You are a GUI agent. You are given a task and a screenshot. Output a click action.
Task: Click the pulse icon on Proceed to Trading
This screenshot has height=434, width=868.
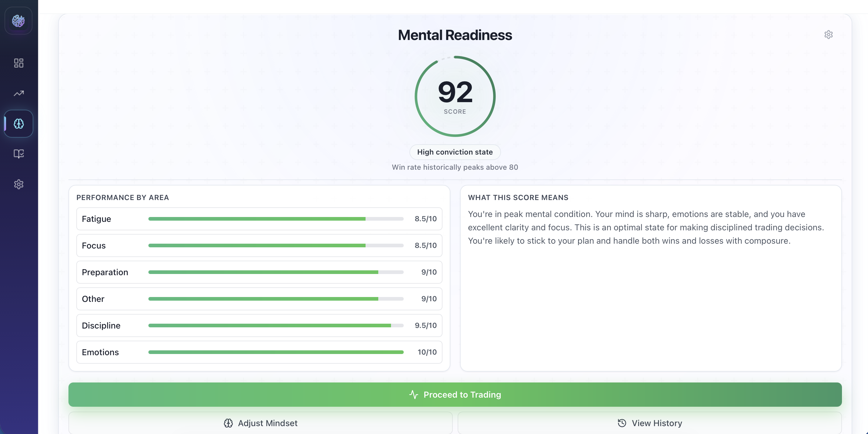pos(414,395)
